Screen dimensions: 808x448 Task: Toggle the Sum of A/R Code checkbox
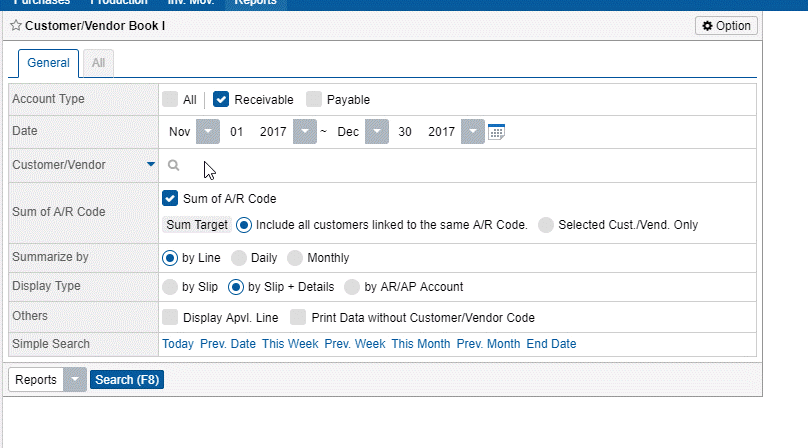[170, 198]
